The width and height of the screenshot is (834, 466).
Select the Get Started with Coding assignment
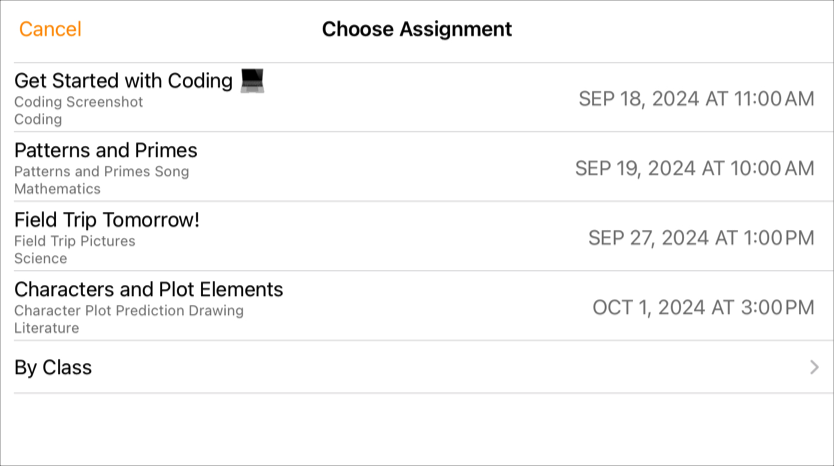(123, 81)
